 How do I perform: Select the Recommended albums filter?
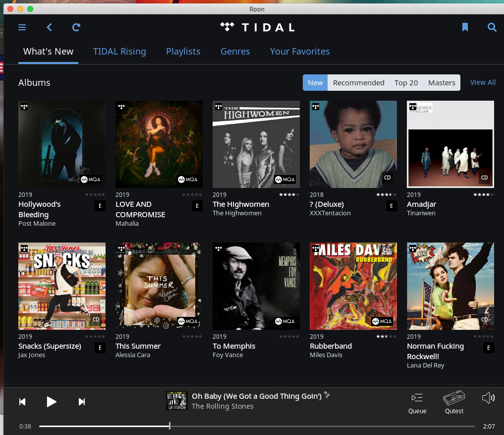pyautogui.click(x=358, y=83)
